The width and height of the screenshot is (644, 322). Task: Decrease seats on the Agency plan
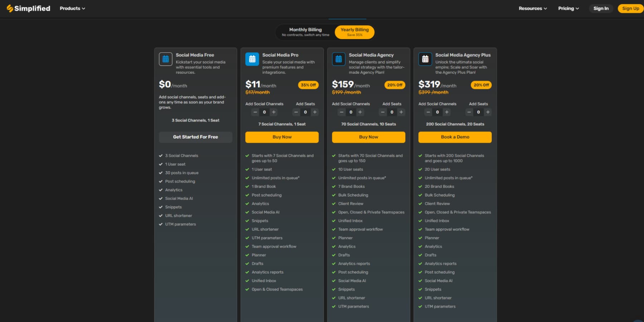coord(382,112)
